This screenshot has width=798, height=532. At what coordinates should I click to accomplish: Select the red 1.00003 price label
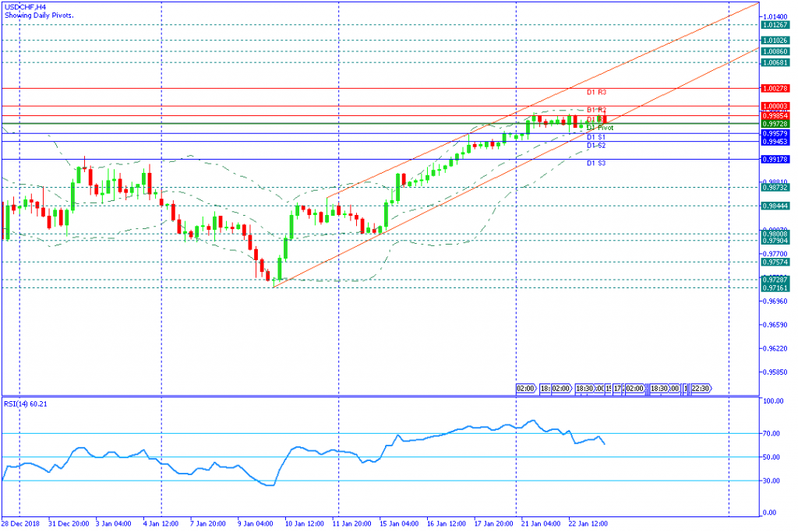775,106
